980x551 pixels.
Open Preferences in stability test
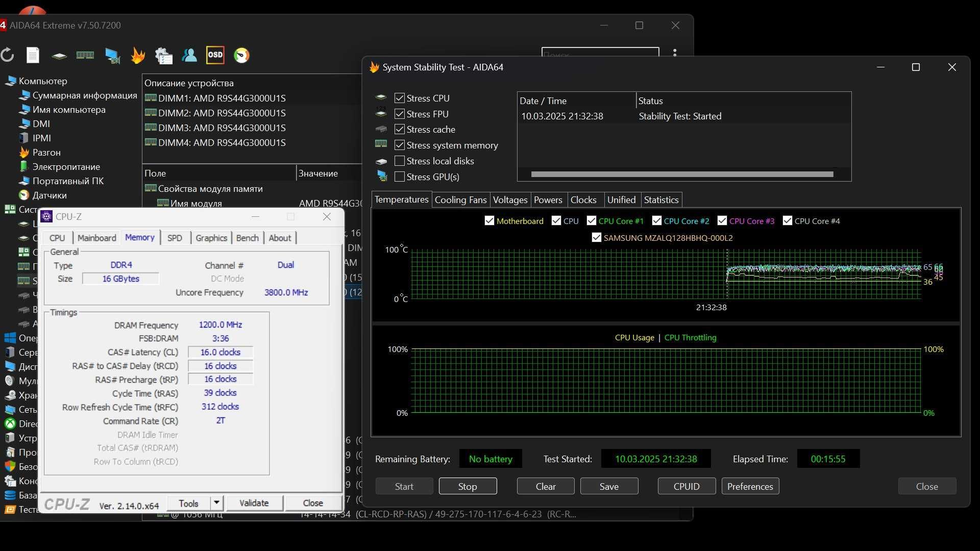[x=750, y=486]
